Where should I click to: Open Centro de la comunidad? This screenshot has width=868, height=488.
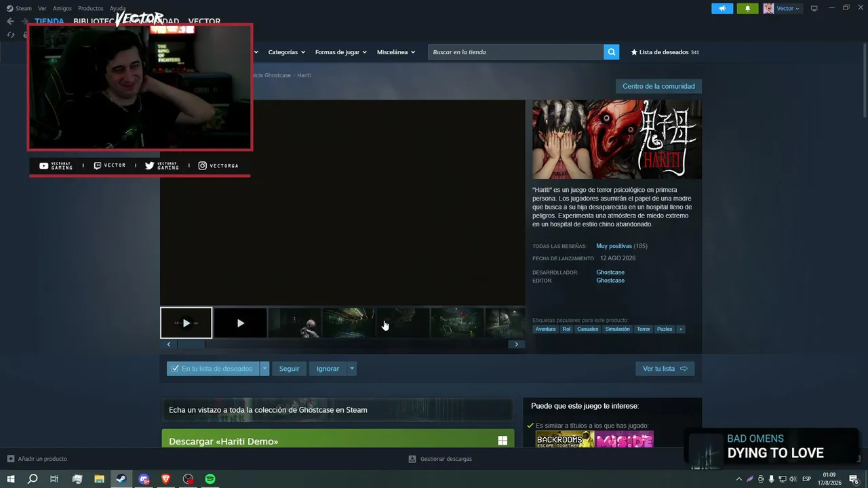tap(658, 86)
